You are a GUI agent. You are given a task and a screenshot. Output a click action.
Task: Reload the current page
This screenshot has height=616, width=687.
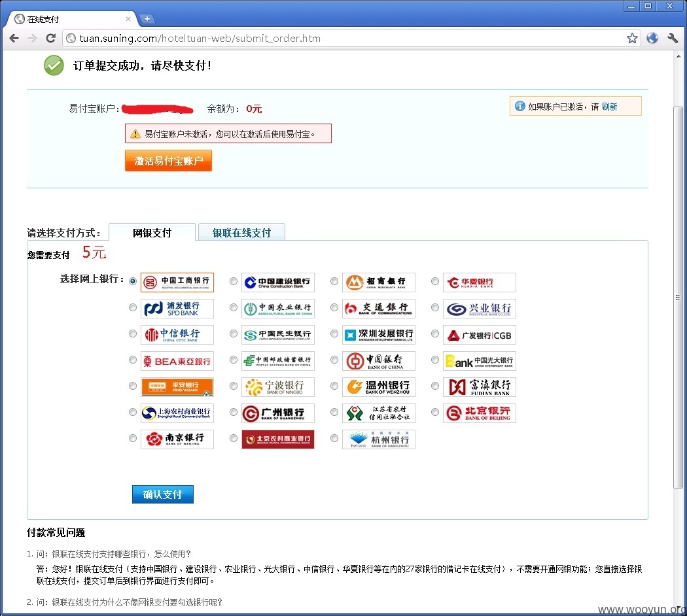tap(51, 38)
